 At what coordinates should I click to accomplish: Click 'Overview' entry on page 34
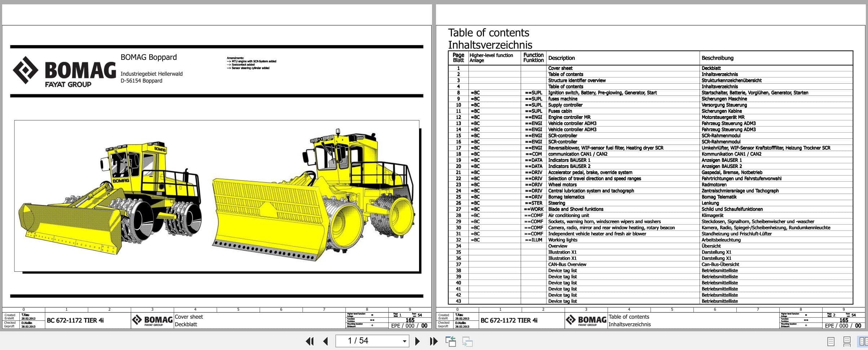[558, 246]
